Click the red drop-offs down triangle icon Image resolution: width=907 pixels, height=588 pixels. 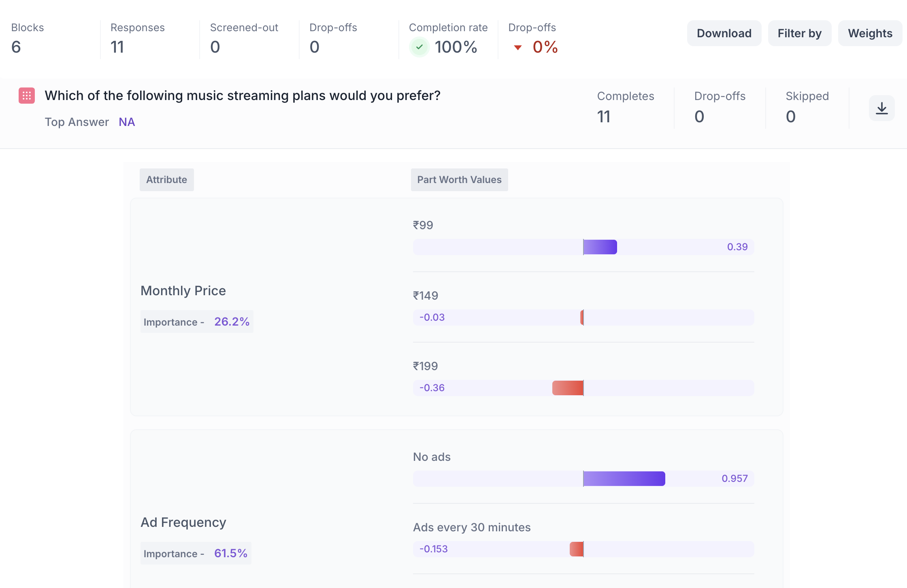tap(517, 47)
